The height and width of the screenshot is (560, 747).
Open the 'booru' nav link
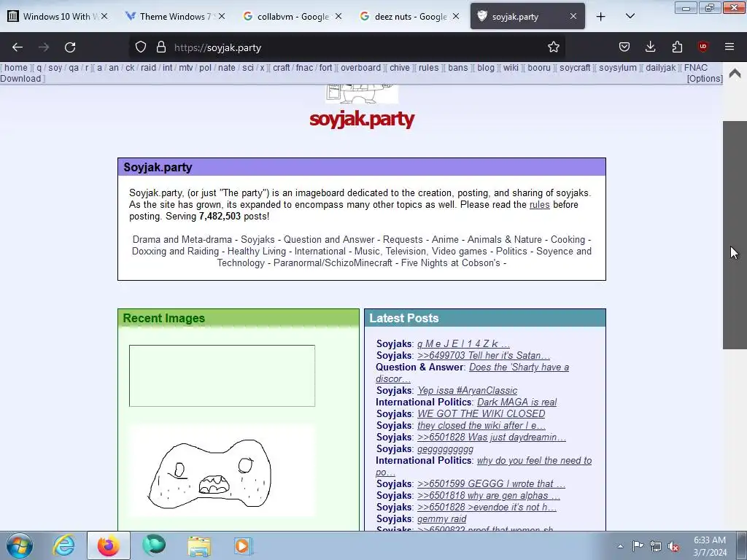click(539, 68)
